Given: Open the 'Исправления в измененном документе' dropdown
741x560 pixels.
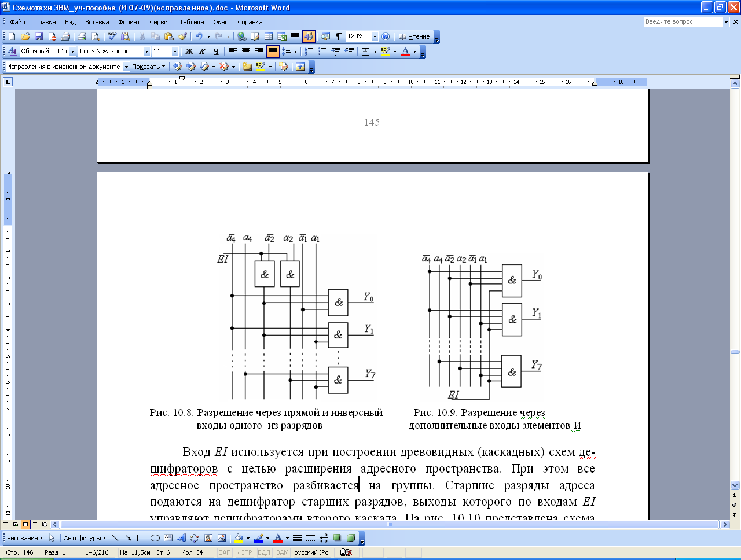Looking at the screenshot, I should pos(126,67).
